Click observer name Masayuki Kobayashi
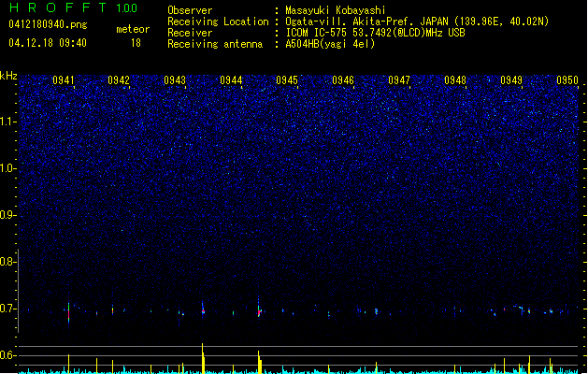The width and height of the screenshot is (588, 374). click(336, 10)
